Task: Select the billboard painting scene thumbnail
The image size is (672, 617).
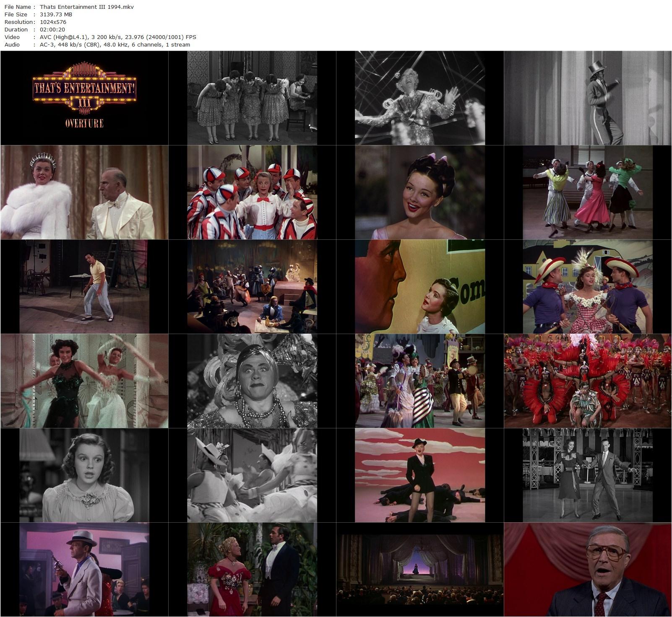Action: click(419, 285)
